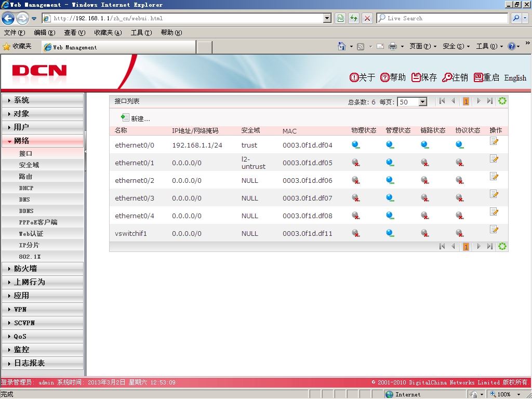Collapse the 网络 sidebar section
Image resolution: width=532 pixels, height=399 pixels.
[x=43, y=141]
